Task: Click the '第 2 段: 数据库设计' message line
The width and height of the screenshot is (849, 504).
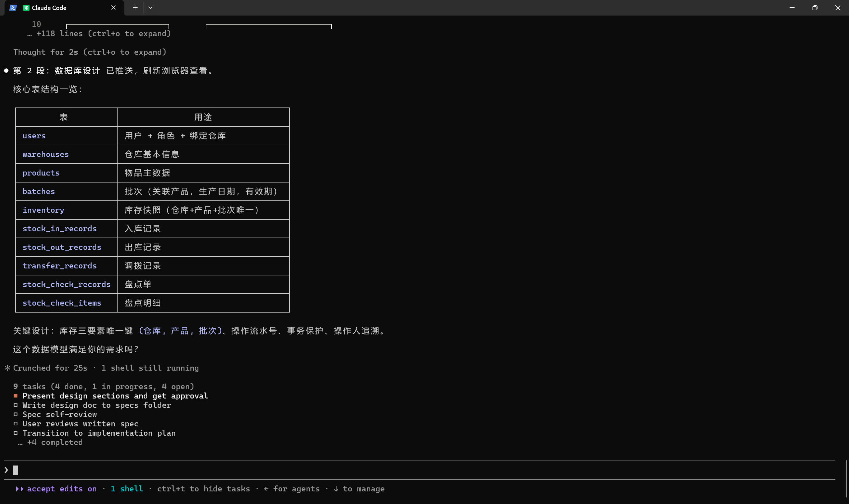Action: (x=113, y=71)
